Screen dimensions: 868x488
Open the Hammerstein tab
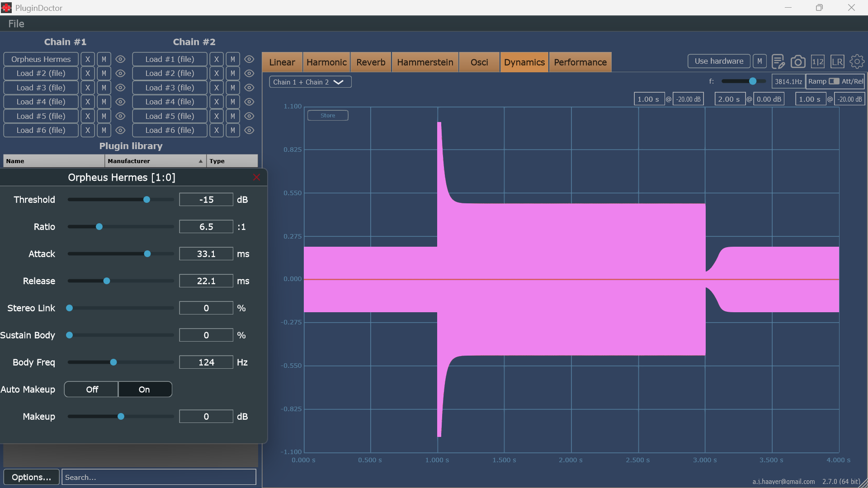click(425, 62)
